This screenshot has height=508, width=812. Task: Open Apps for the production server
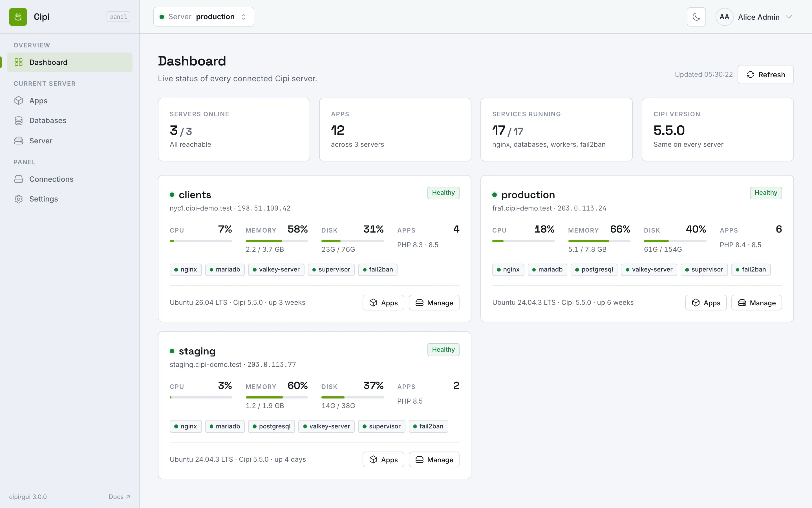706,303
